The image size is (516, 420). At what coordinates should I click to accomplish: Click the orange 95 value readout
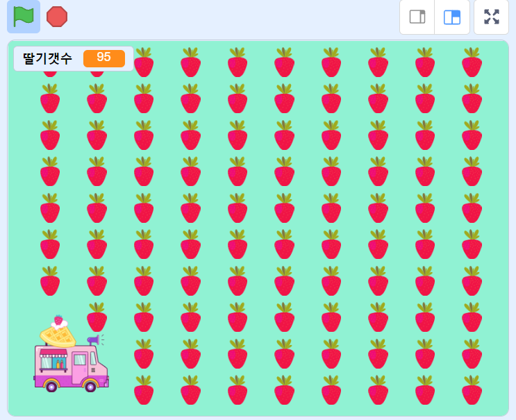coord(104,58)
